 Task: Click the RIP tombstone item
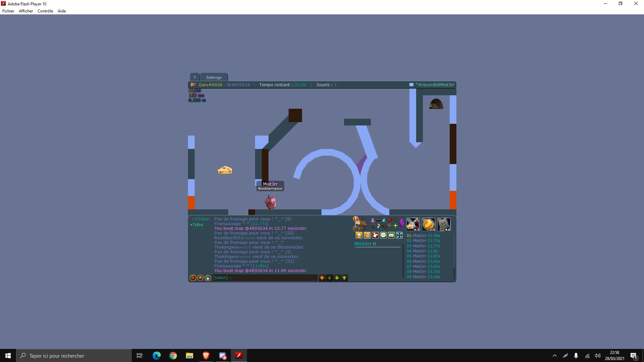(x=444, y=224)
